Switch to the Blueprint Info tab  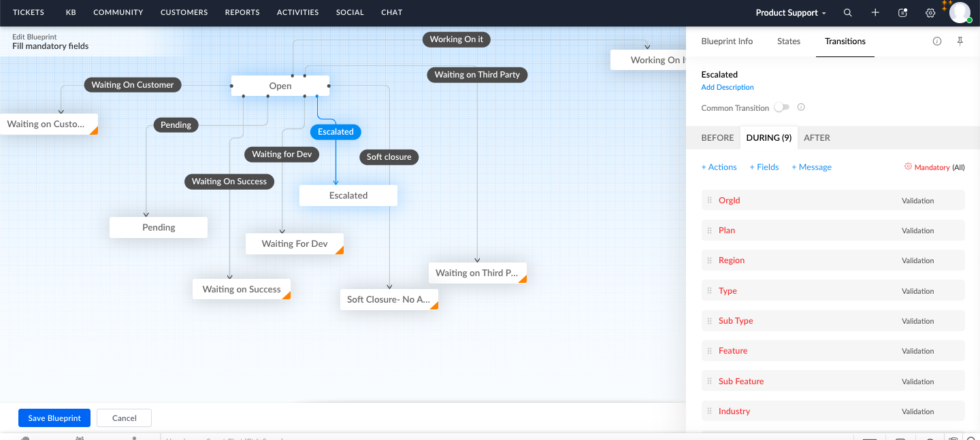[727, 41]
